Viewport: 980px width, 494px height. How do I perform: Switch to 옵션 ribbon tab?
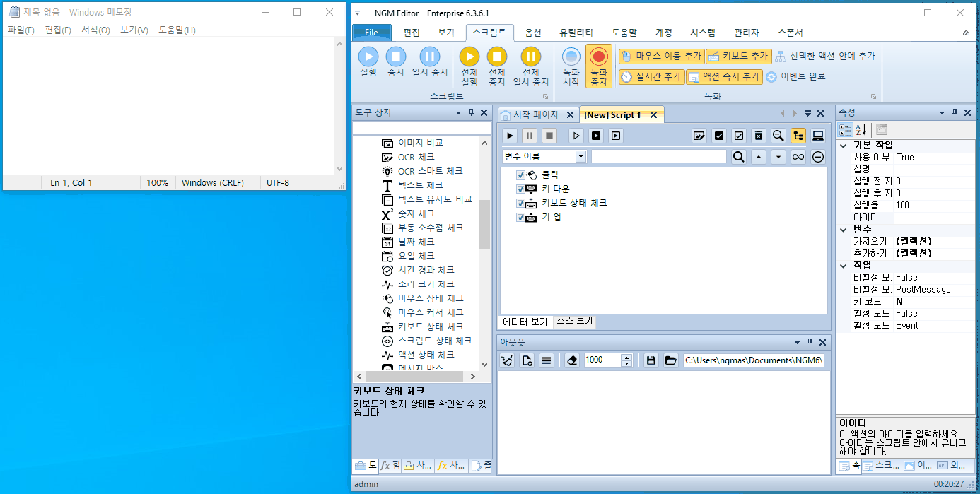533,33
